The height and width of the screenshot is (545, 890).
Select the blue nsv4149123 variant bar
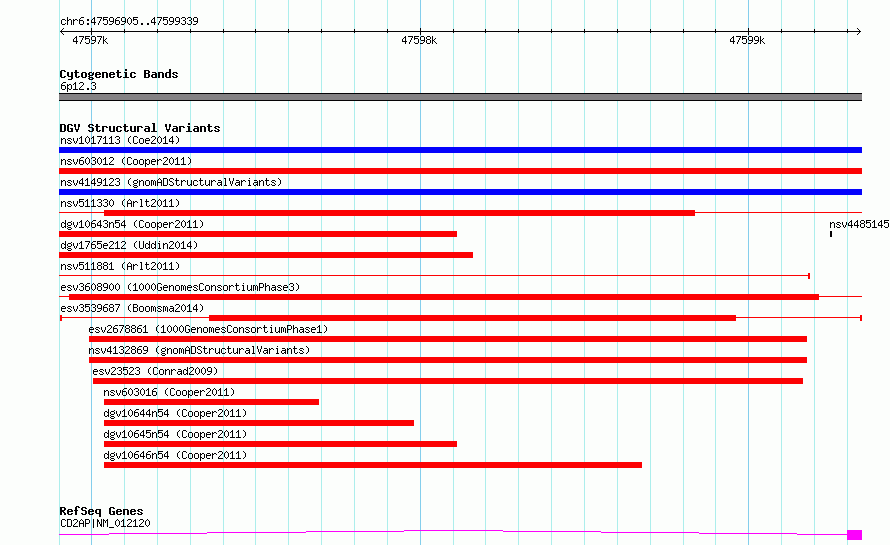(460, 192)
